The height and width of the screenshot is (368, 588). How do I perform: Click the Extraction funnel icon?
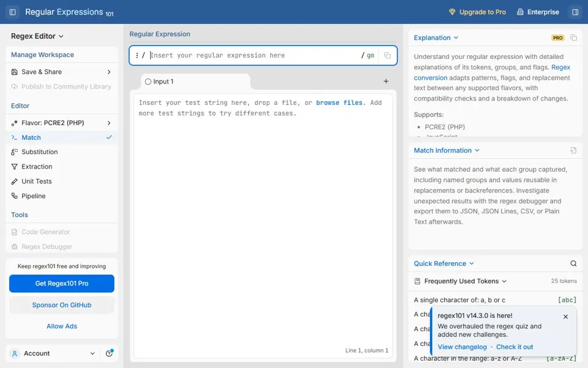pos(14,166)
